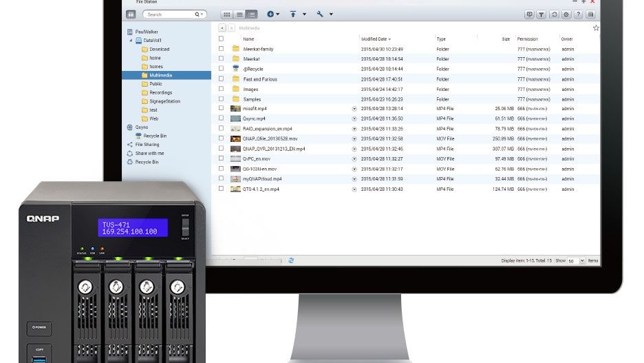Image resolution: width=644 pixels, height=363 pixels.
Task: Sort by the Name column header
Action: coord(248,39)
